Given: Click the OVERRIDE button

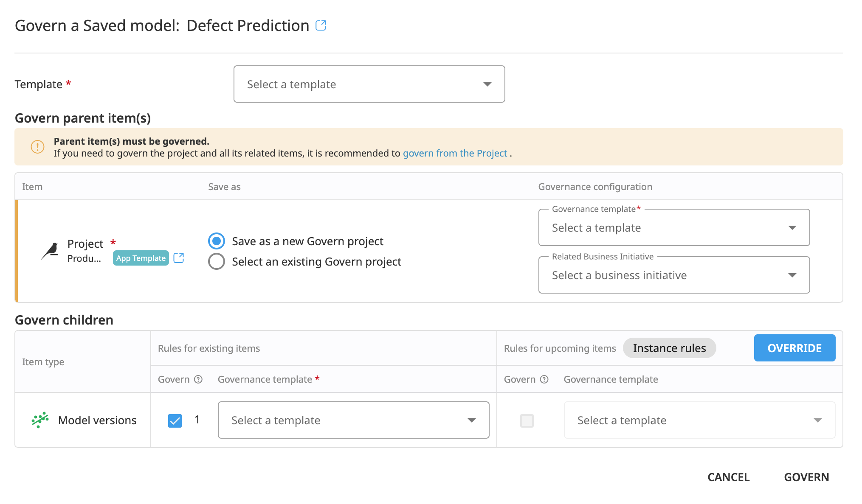Looking at the screenshot, I should (x=795, y=348).
